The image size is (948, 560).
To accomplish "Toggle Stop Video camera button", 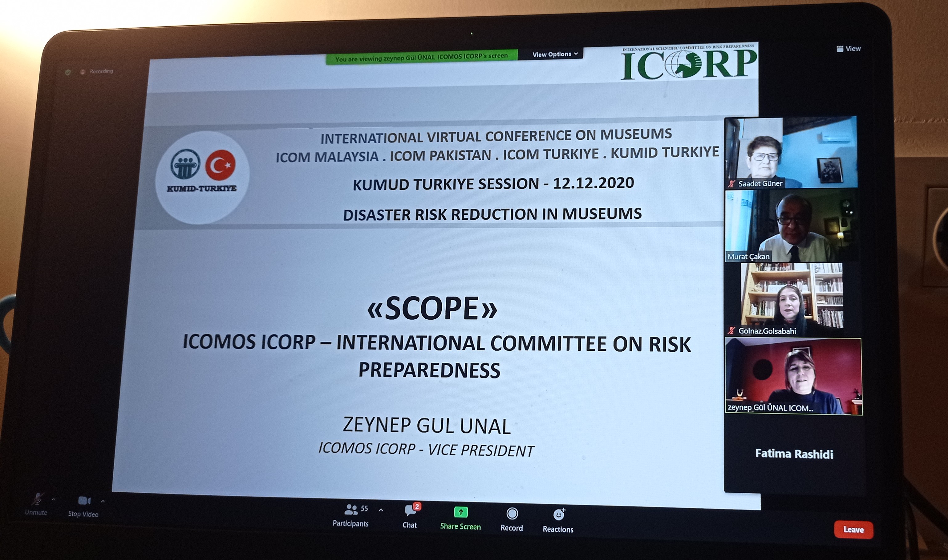I will (x=84, y=501).
